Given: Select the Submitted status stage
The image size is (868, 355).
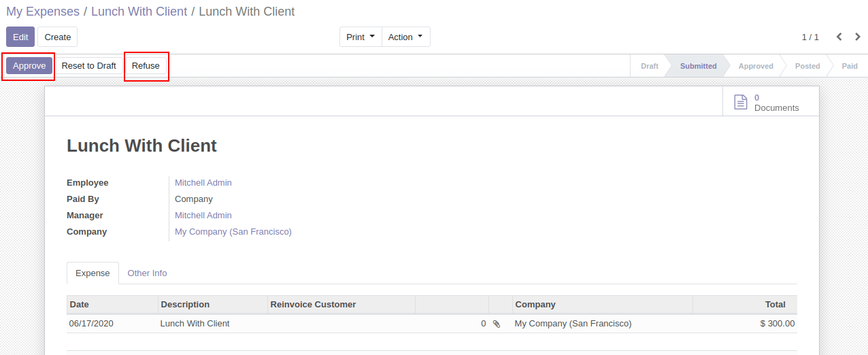Looking at the screenshot, I should tap(698, 66).
